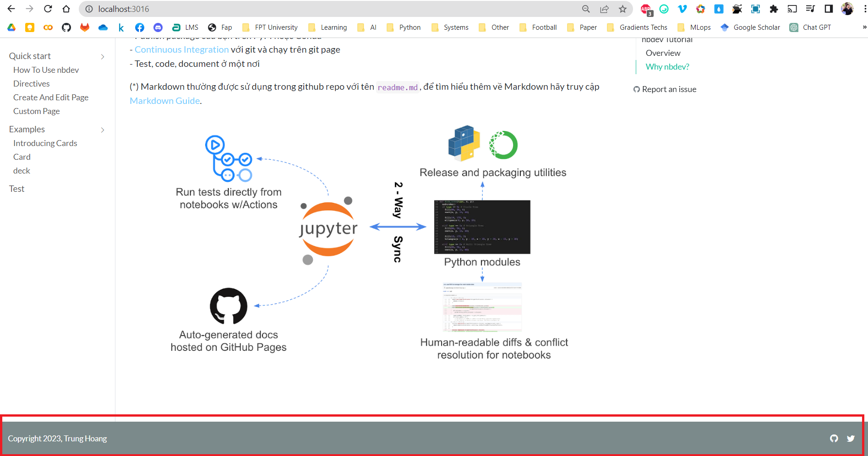Follow the Continuous Integration link
The width and height of the screenshot is (868, 456).
[181, 49]
